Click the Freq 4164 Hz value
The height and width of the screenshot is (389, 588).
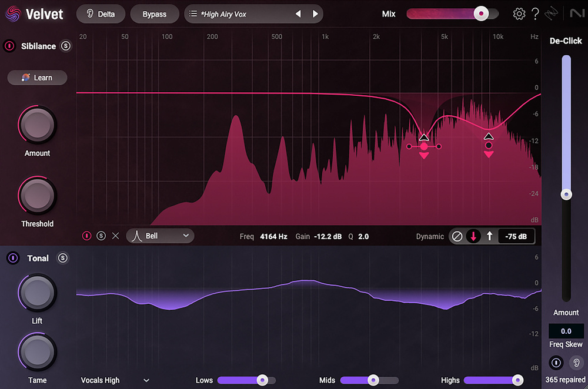(274, 236)
